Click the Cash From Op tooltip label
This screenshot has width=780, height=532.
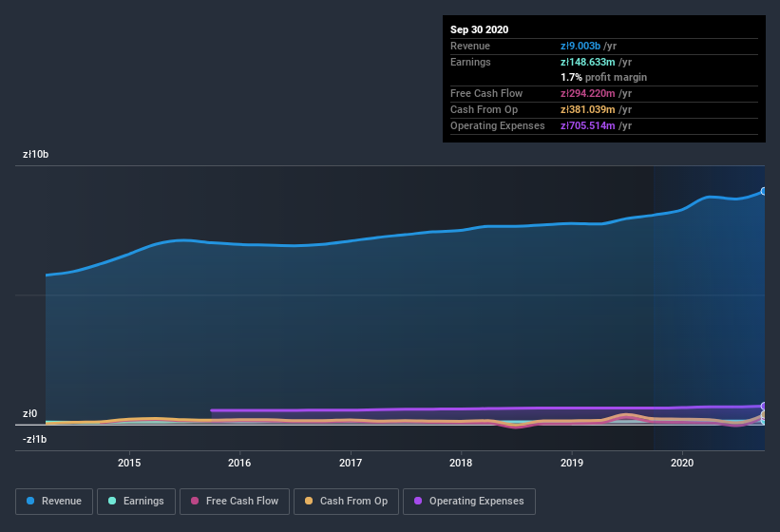(484, 110)
